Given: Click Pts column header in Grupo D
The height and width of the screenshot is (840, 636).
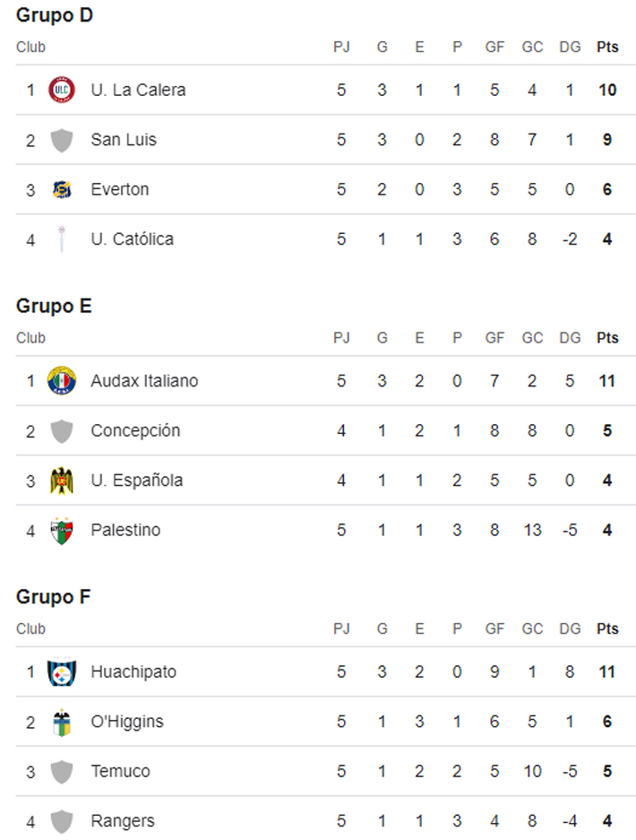Looking at the screenshot, I should point(607,47).
